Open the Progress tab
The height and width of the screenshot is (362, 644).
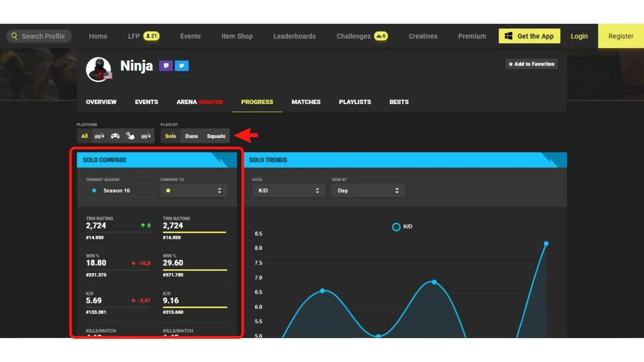coord(257,102)
